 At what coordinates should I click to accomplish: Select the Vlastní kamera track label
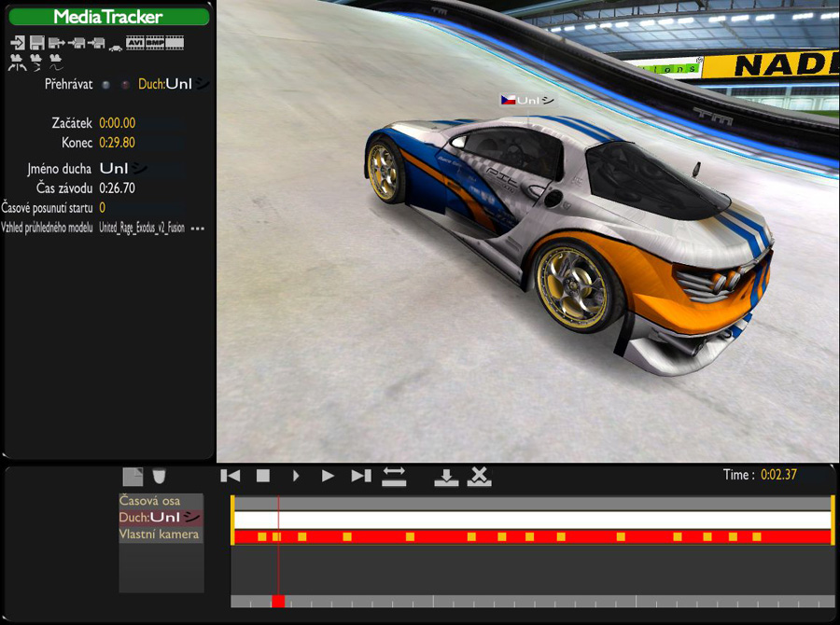point(161,535)
